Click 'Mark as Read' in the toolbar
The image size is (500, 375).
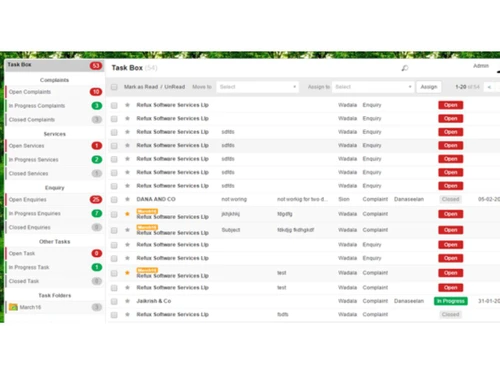pos(141,87)
